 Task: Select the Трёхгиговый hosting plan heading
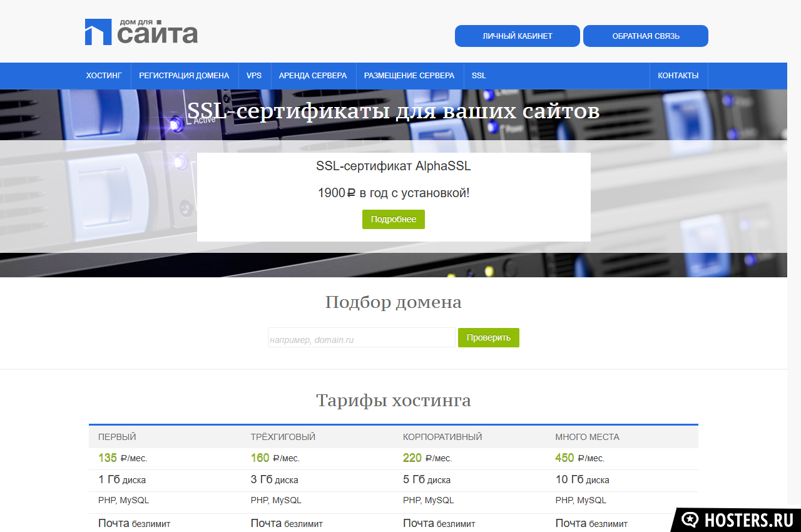click(x=283, y=437)
